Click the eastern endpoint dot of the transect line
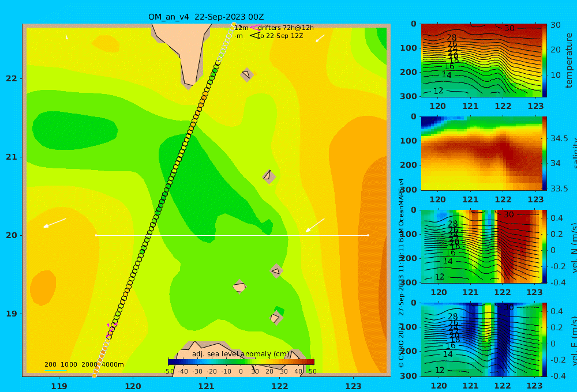The height and width of the screenshot is (392, 577). [x=368, y=235]
